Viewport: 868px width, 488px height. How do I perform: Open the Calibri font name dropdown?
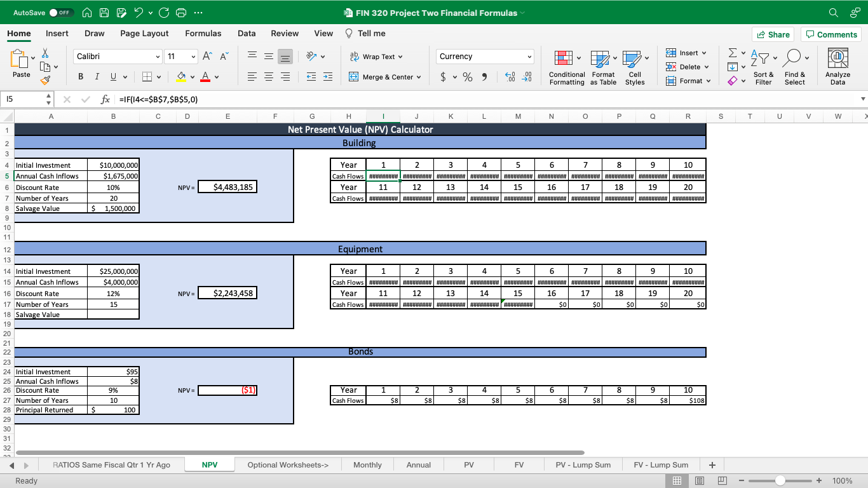pyautogui.click(x=158, y=57)
